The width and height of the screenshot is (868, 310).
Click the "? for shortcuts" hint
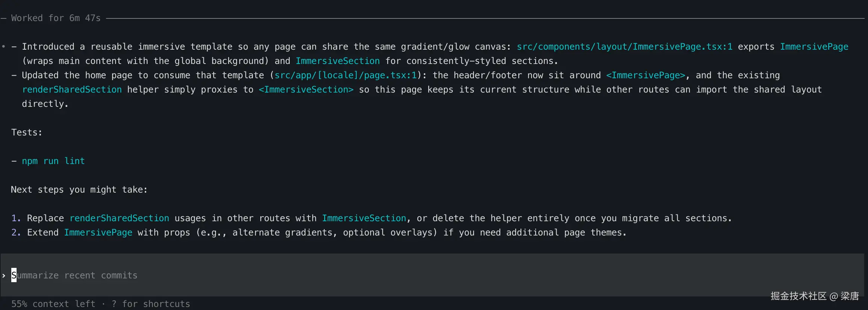[151, 304]
